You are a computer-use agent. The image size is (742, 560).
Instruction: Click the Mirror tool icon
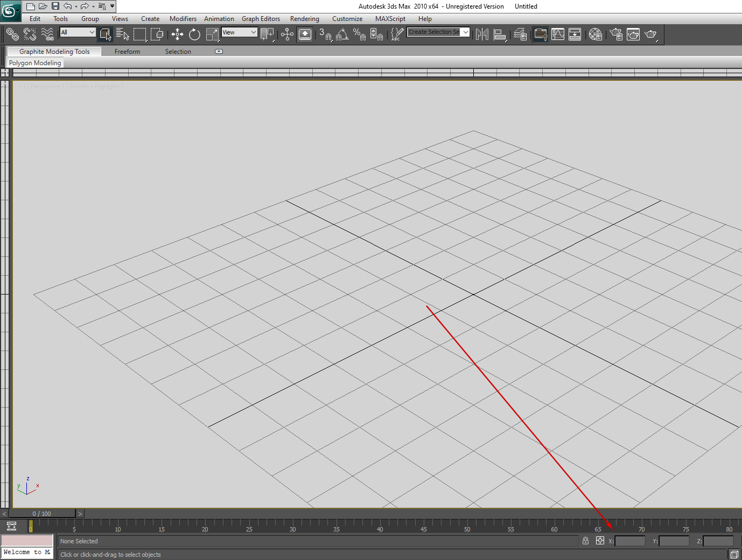(x=482, y=34)
